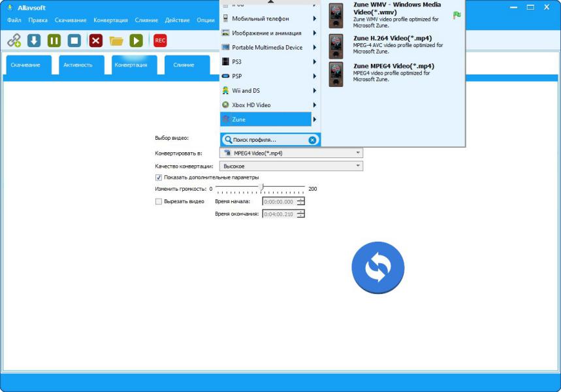The width and height of the screenshot is (561, 392).
Task: Select the highlighted Zune category
Action: pyautogui.click(x=266, y=119)
